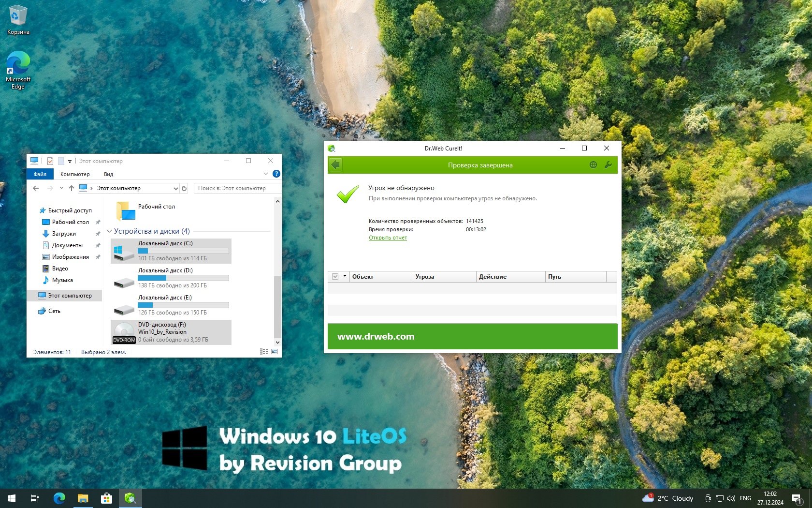Click the Explorer help question mark icon
812x508 pixels.
click(276, 174)
